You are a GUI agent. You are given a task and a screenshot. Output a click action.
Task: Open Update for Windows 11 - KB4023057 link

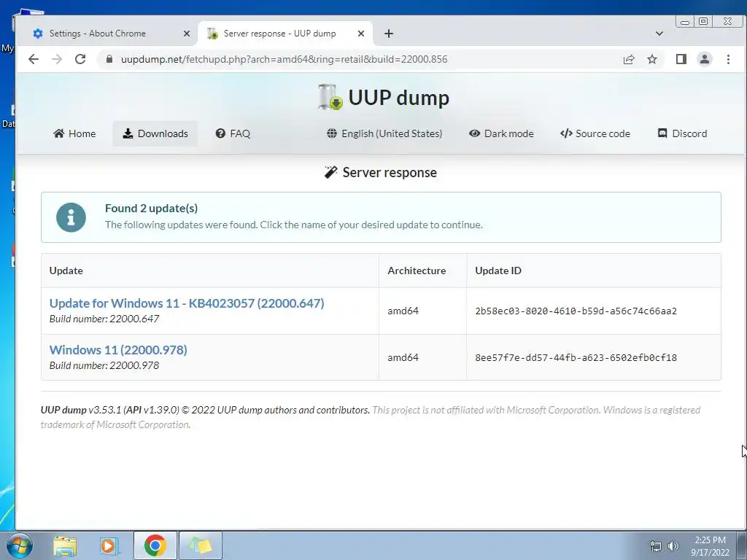click(187, 303)
